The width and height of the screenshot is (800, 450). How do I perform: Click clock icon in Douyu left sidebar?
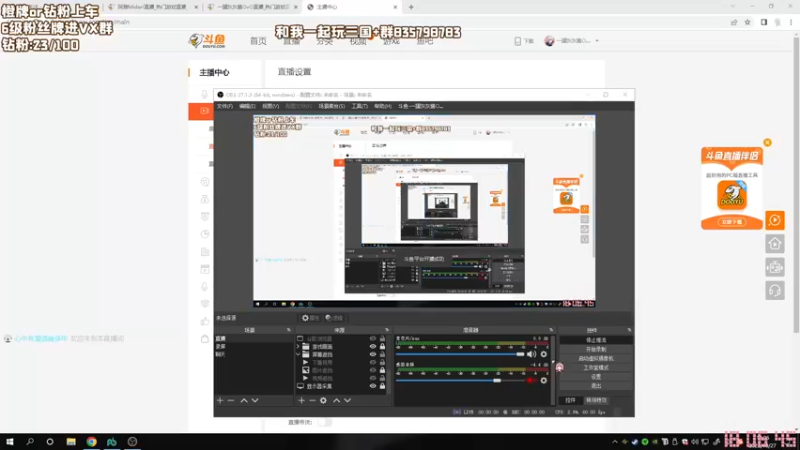tap(205, 234)
